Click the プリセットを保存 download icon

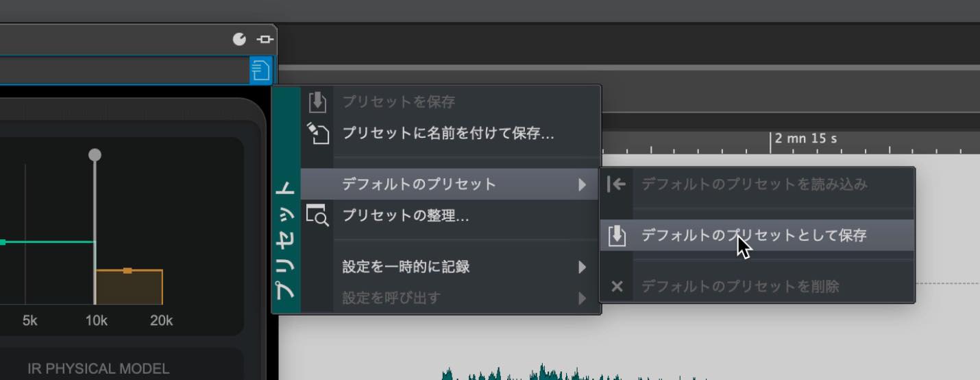[317, 102]
